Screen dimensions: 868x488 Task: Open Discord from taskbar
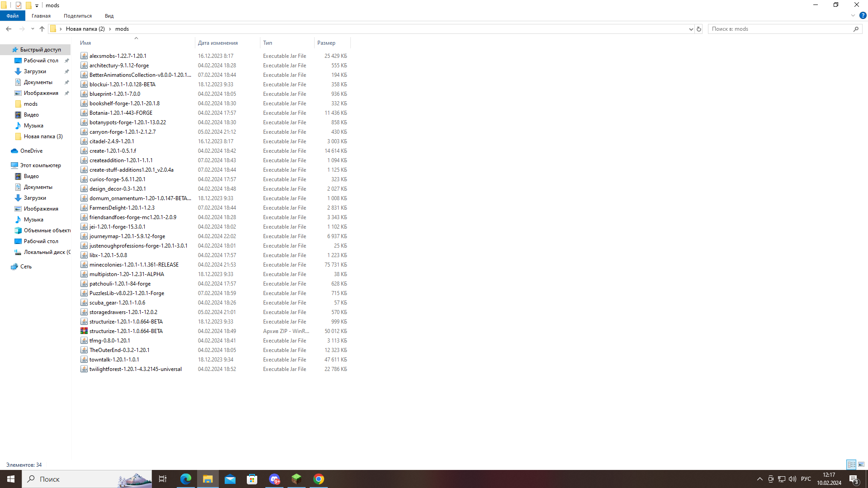[274, 479]
